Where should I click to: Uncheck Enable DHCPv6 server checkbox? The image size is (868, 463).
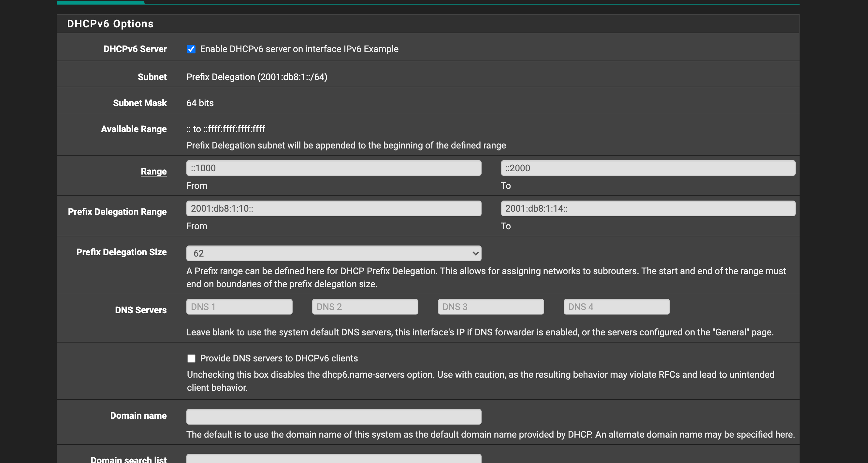191,49
